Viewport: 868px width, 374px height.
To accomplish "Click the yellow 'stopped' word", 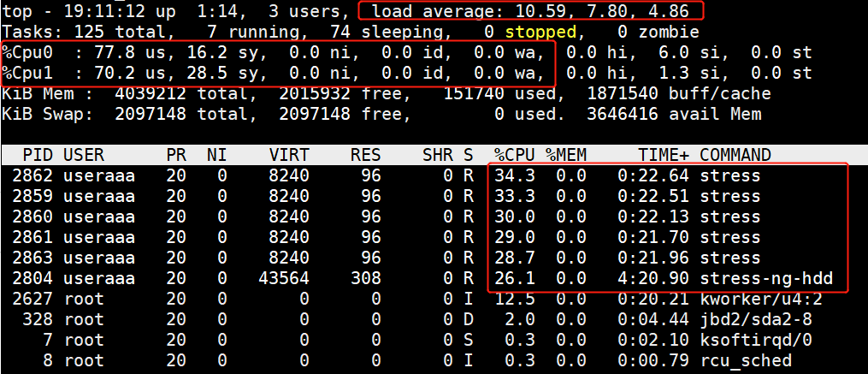I will click(x=540, y=32).
